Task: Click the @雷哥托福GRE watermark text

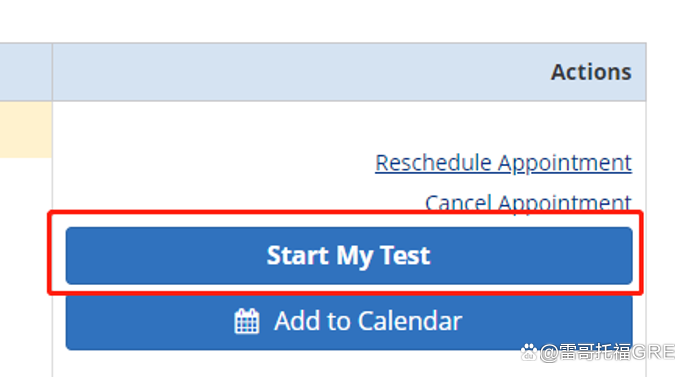Action: 607,352
